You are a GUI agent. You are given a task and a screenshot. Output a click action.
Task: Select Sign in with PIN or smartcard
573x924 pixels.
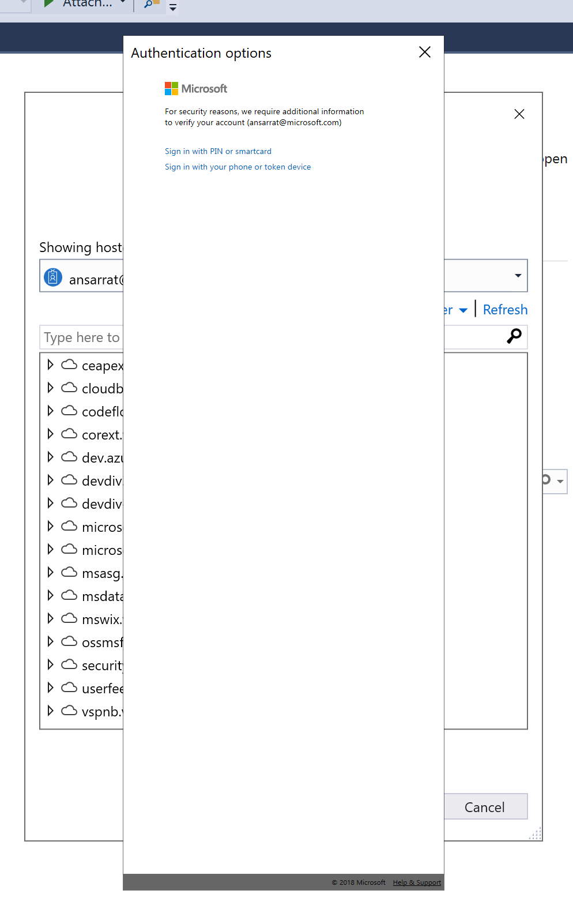point(218,151)
